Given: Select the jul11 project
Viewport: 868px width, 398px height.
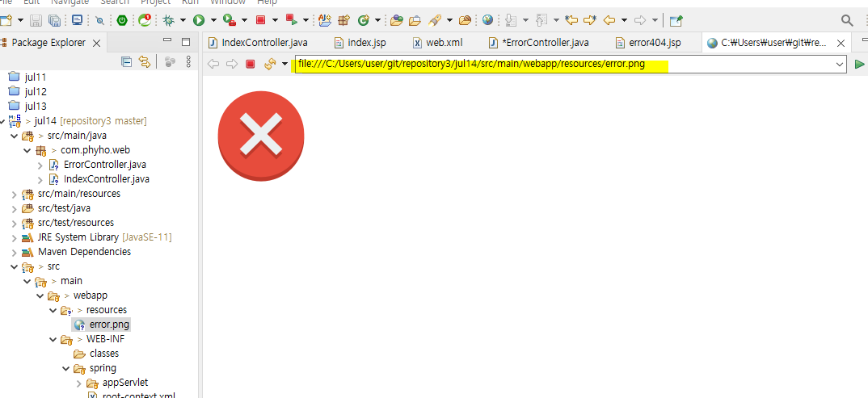Looking at the screenshot, I should click(x=36, y=77).
